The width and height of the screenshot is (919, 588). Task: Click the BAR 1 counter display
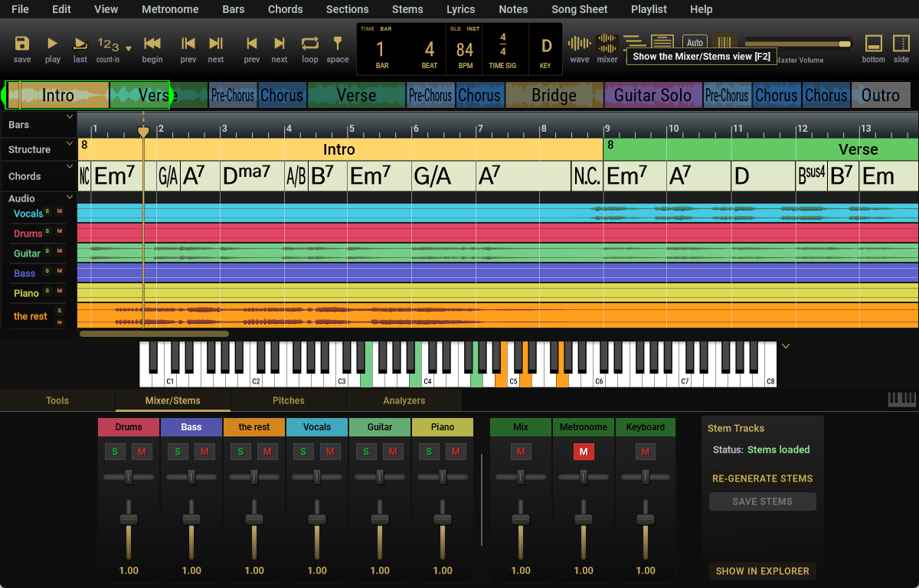coord(381,50)
